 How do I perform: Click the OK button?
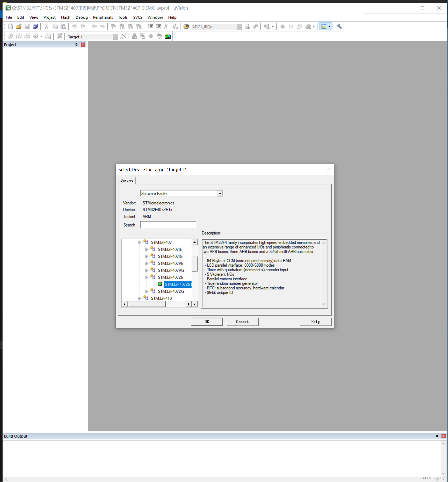pos(207,321)
